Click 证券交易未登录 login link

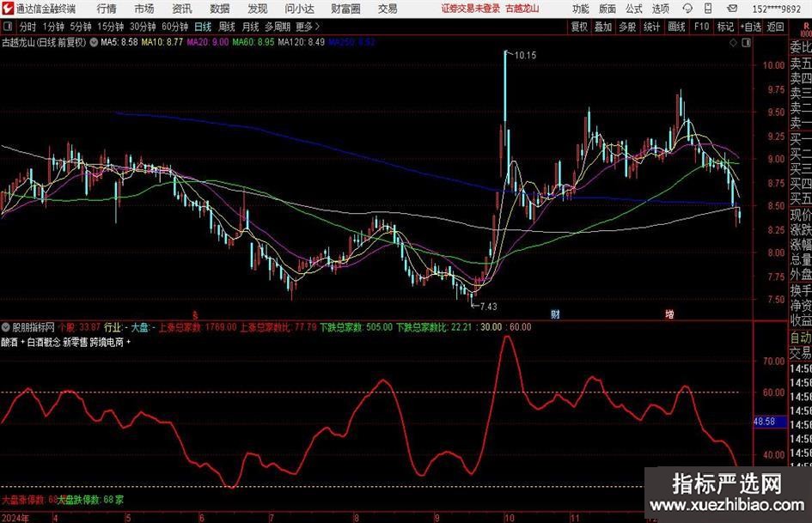click(471, 9)
